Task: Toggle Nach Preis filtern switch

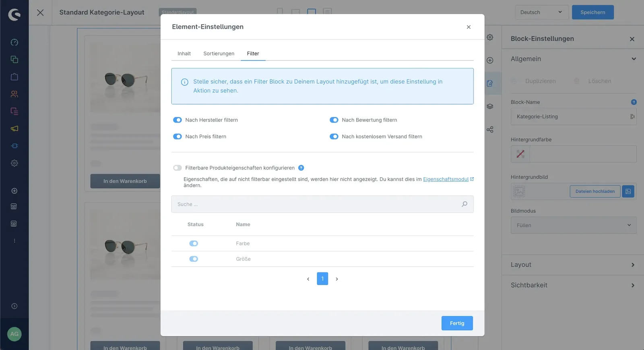Action: 178,137
